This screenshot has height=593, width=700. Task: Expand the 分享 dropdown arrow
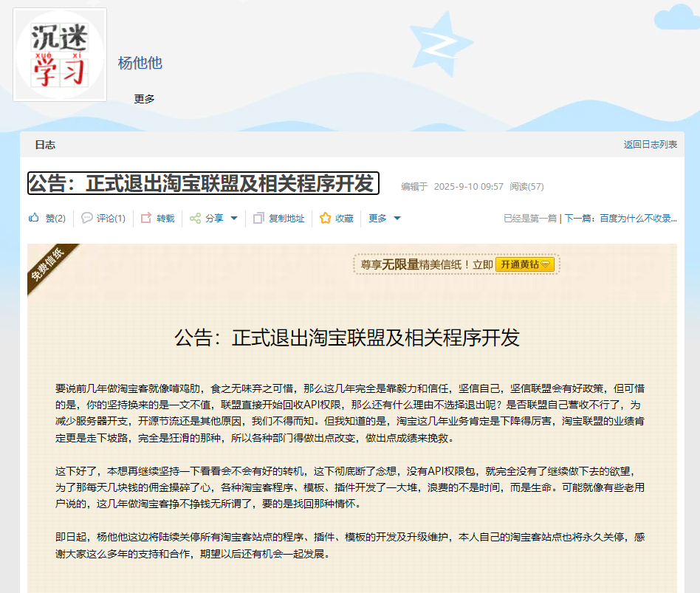click(233, 219)
